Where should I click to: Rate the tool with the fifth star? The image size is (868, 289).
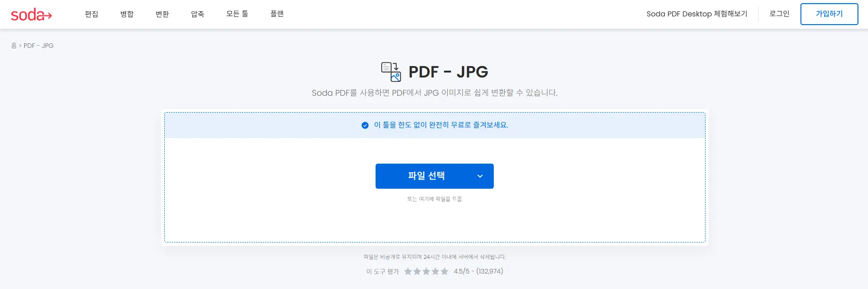click(444, 272)
